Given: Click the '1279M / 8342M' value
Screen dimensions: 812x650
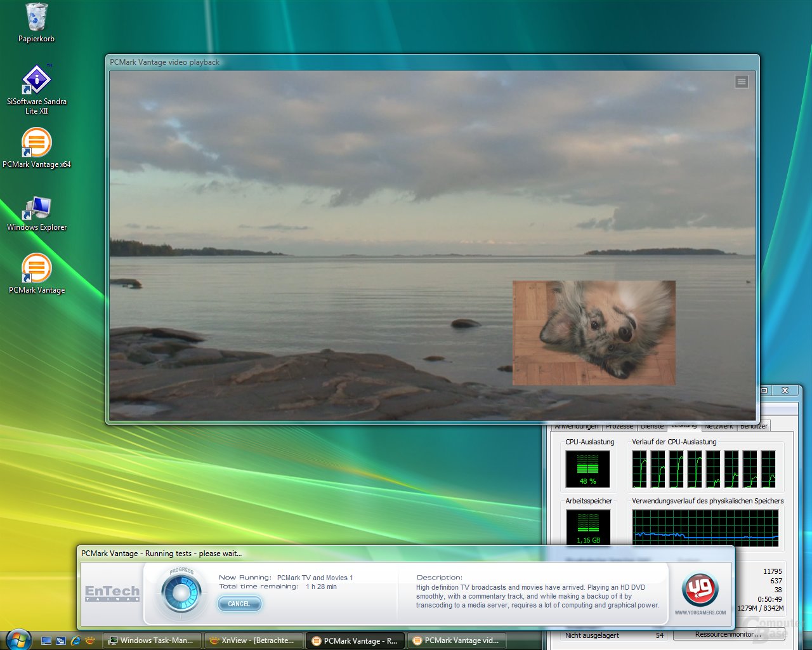Looking at the screenshot, I should 760,608.
